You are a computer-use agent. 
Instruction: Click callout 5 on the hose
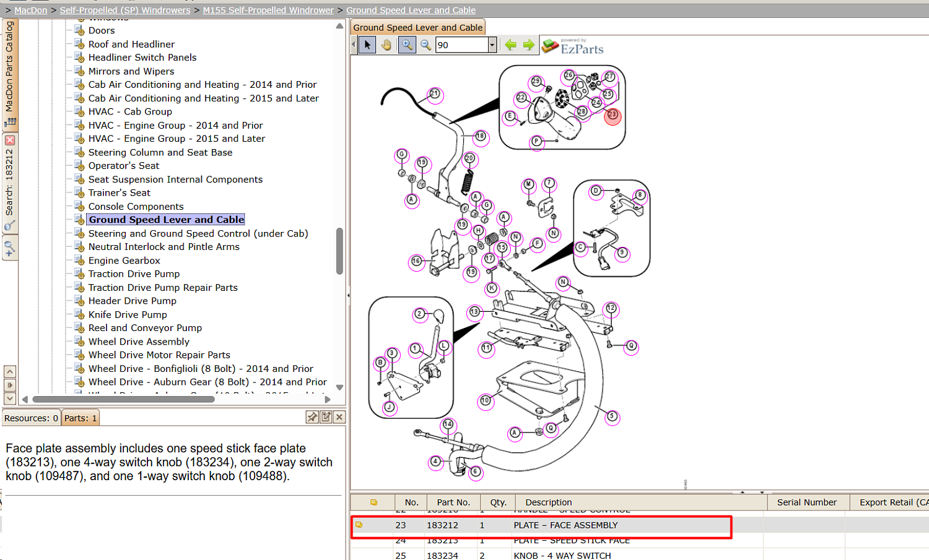pyautogui.click(x=612, y=416)
